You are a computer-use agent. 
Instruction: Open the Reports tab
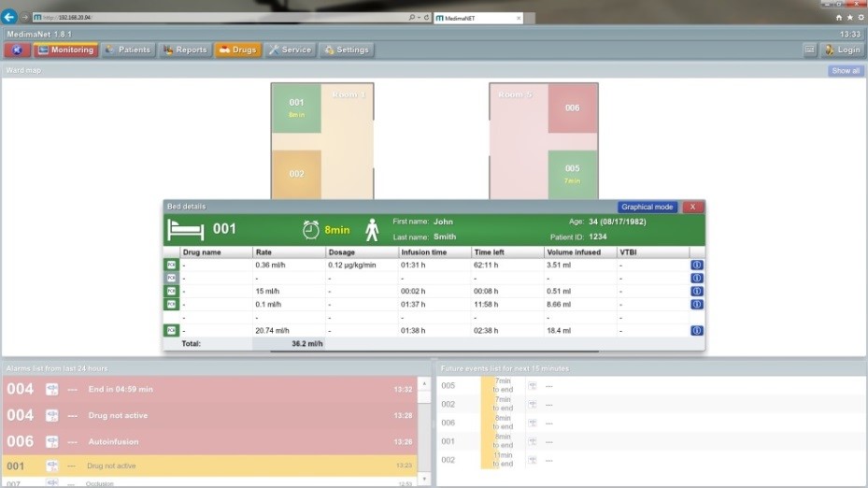(x=185, y=50)
